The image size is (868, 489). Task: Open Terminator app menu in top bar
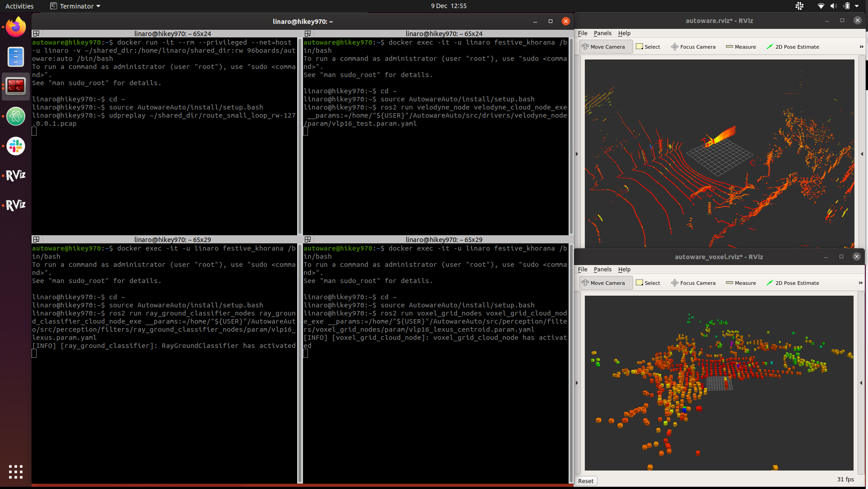(75, 6)
